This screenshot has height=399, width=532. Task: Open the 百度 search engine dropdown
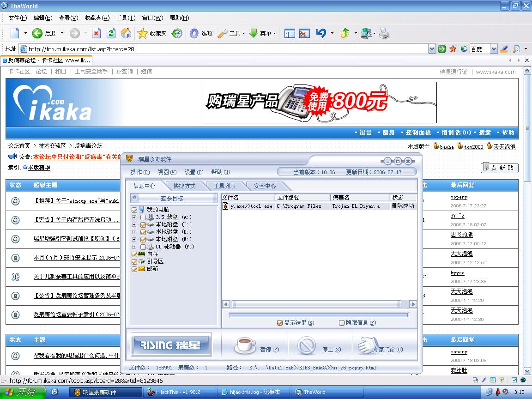494,49
